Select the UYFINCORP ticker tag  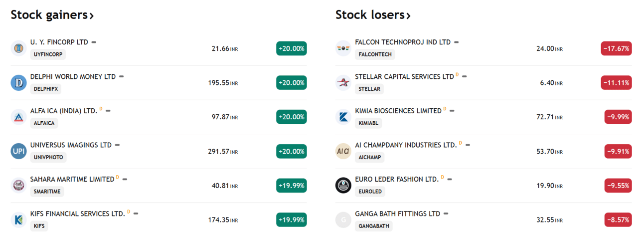(x=48, y=54)
